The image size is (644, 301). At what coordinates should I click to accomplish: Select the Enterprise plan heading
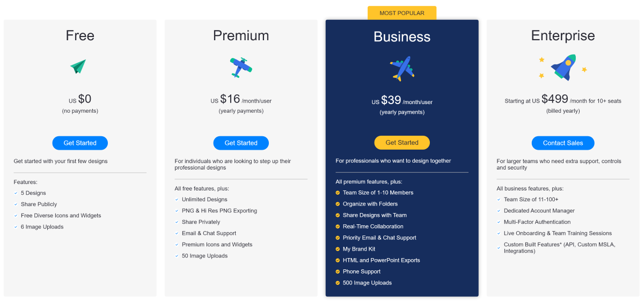pos(563,35)
